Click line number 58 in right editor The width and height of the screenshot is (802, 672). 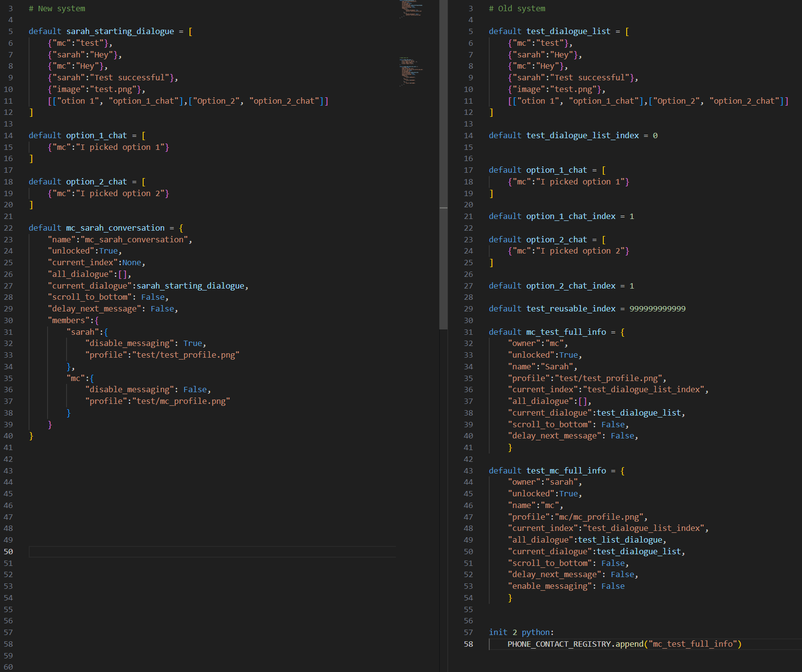(468, 644)
